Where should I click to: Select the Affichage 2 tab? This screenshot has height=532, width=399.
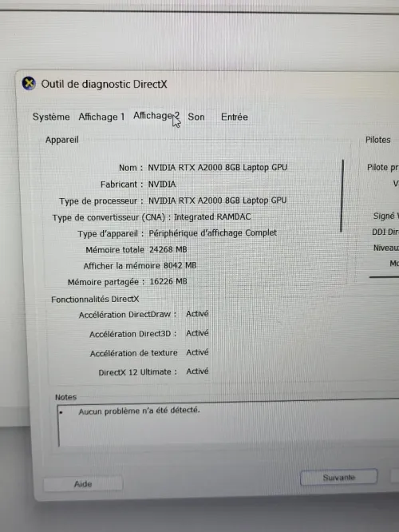(x=156, y=116)
